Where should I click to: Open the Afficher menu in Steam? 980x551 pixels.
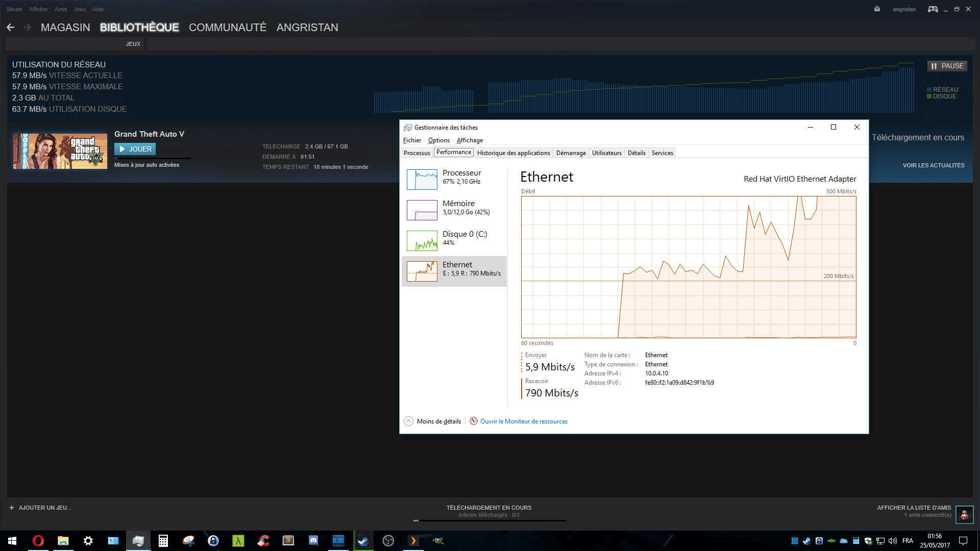pos(38,9)
